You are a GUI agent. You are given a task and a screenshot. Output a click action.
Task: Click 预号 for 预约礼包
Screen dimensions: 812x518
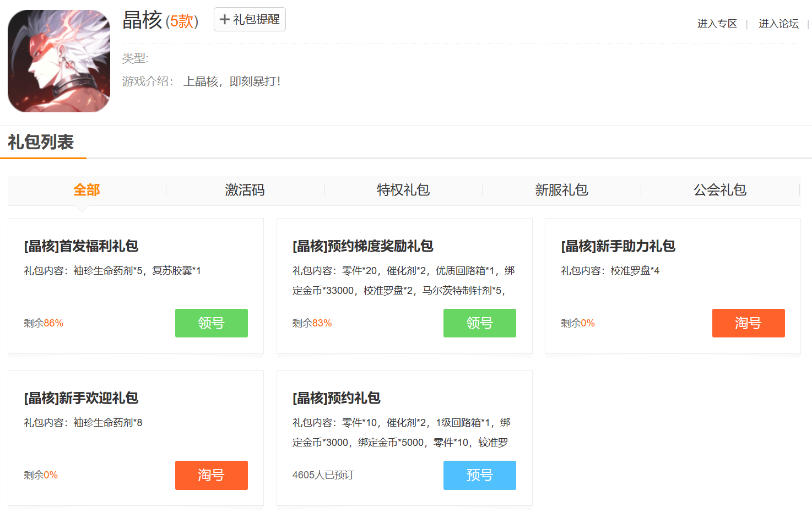479,475
